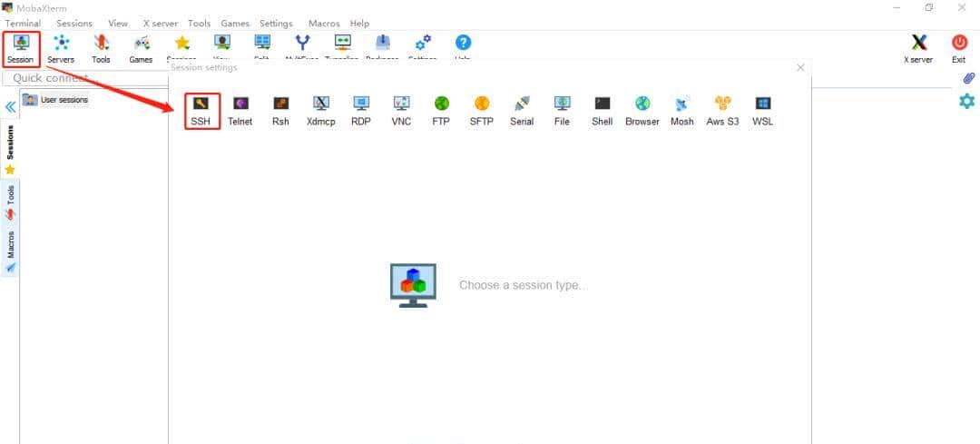Choose Rsh session type

(280, 112)
